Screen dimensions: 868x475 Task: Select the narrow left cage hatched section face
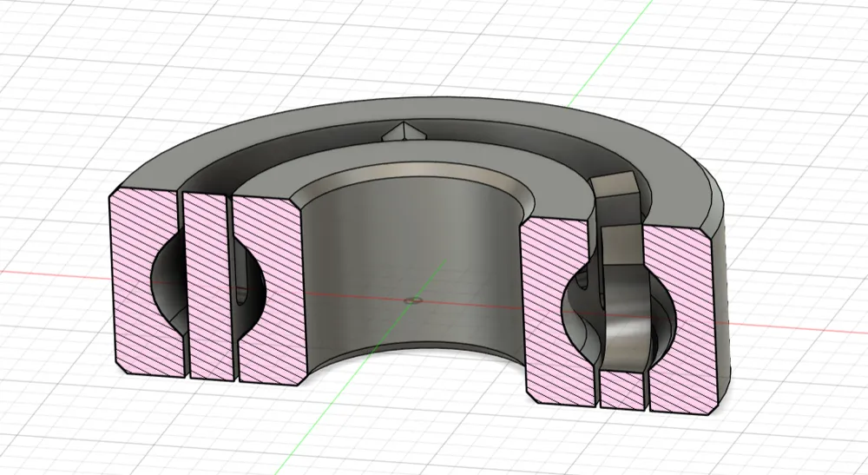[x=209, y=287]
